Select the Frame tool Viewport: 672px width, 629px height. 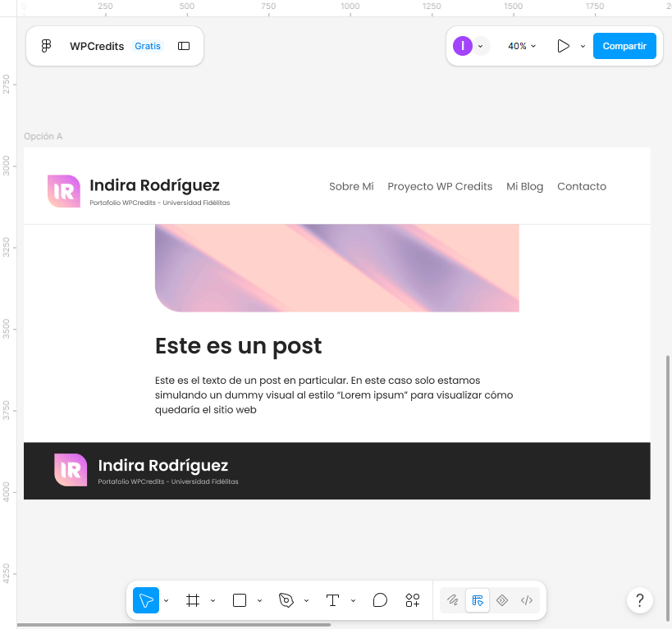pyautogui.click(x=193, y=599)
